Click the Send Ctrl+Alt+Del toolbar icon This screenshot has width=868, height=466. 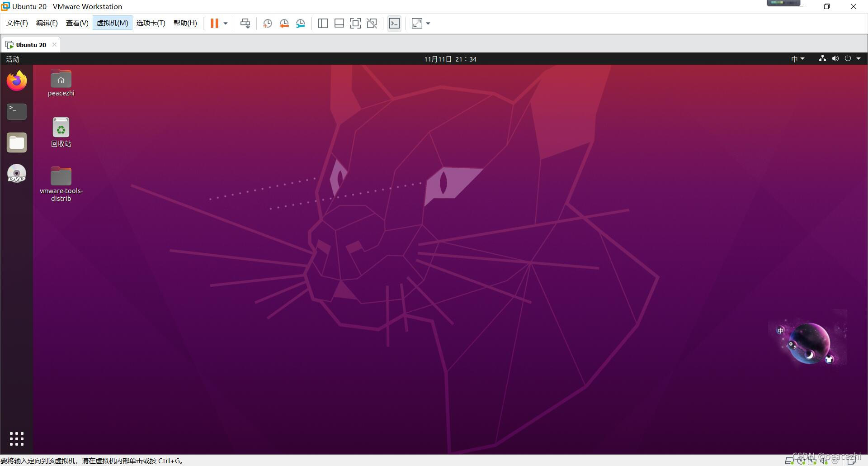[x=245, y=24]
